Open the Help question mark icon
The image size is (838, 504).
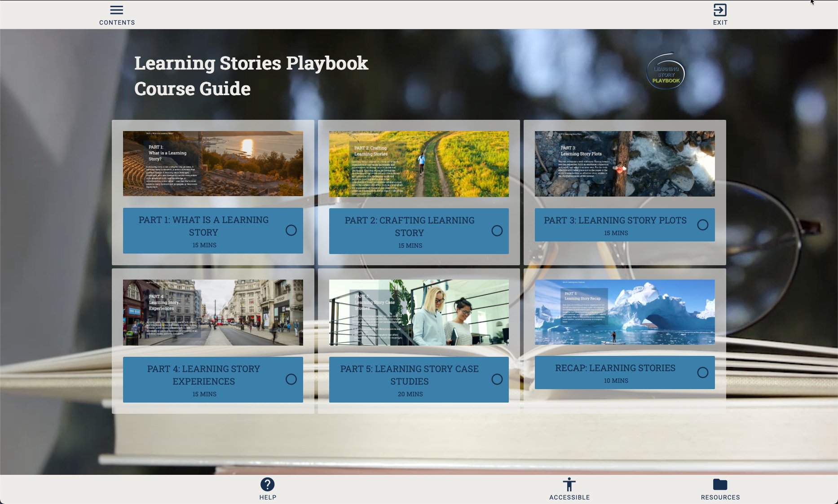coord(268,484)
